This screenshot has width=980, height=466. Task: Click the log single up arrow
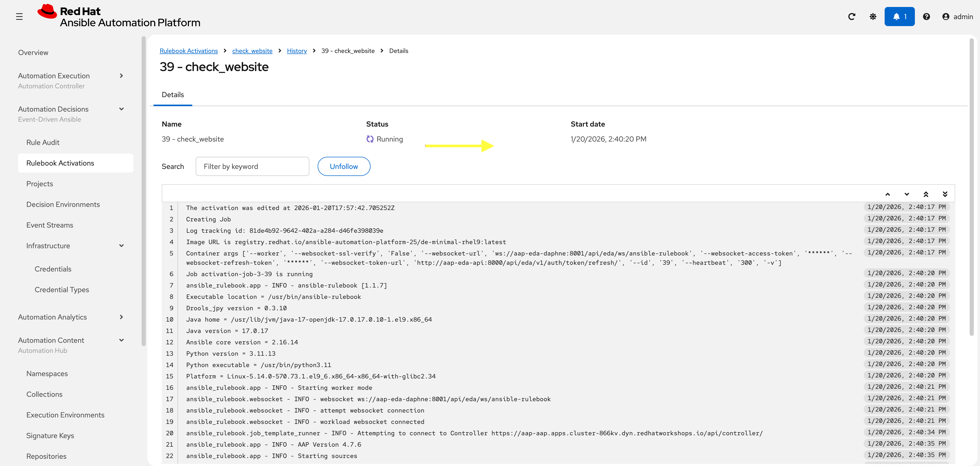[887, 194]
